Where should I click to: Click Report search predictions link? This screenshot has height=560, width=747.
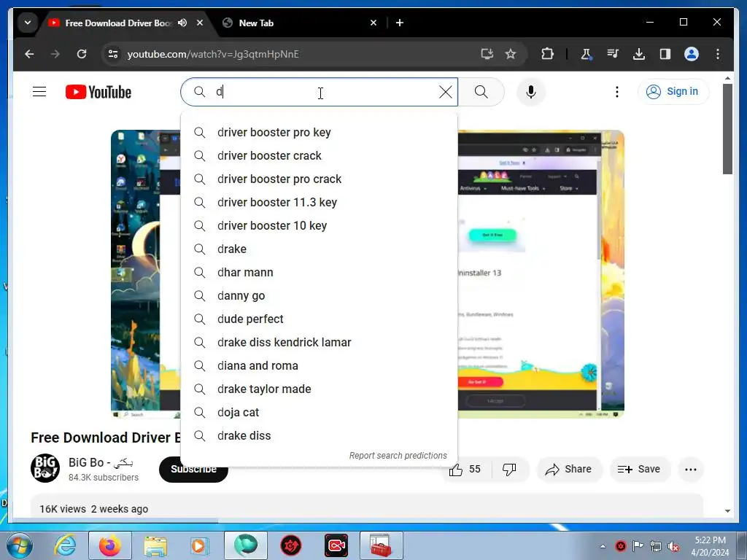point(398,456)
